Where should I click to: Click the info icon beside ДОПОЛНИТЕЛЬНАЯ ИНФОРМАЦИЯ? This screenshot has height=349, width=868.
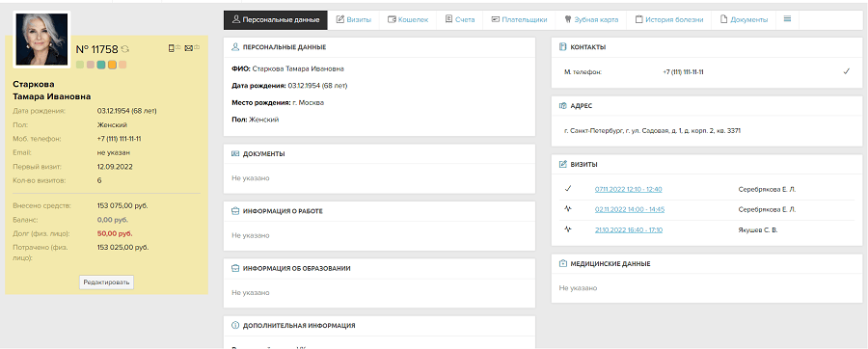coord(235,326)
